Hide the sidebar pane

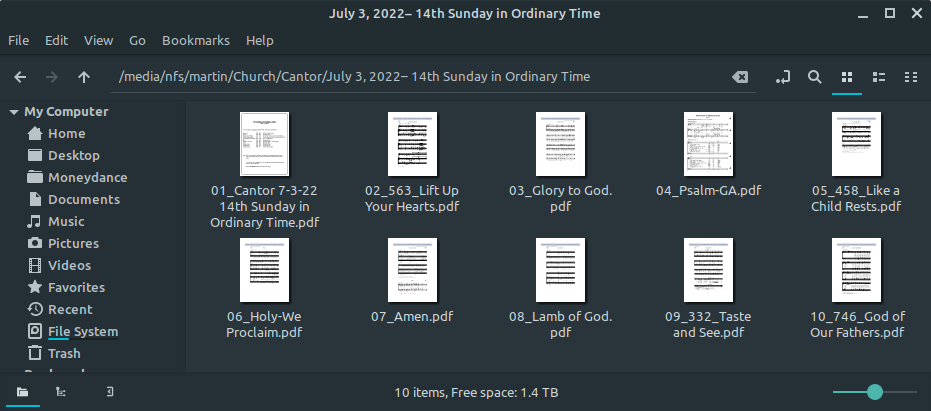click(110, 392)
